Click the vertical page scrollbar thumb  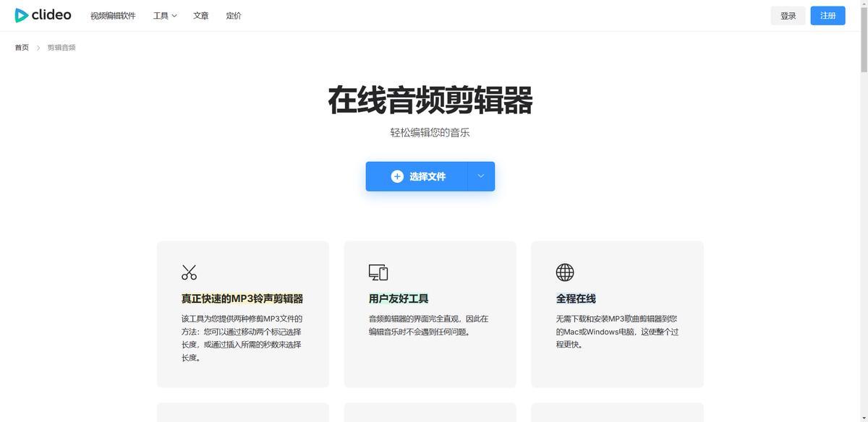pos(864,40)
